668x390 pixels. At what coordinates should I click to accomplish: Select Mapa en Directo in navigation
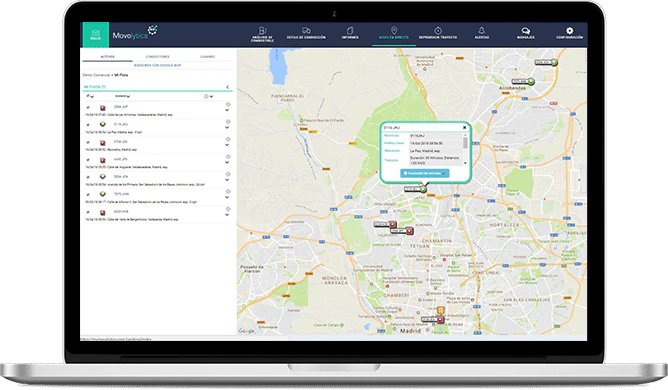(x=394, y=34)
